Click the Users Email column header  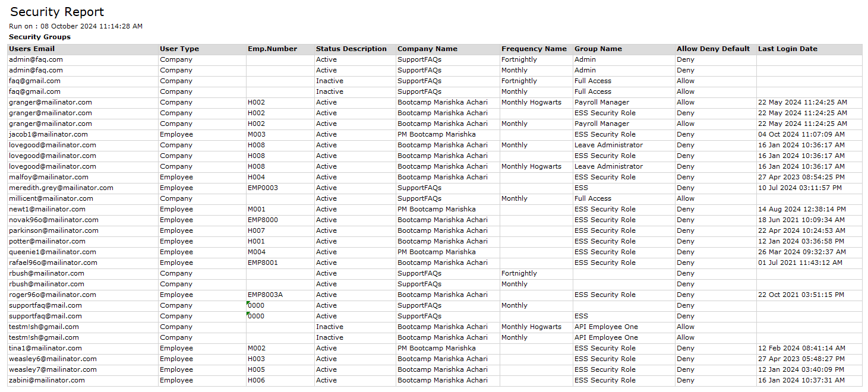pyautogui.click(x=31, y=49)
